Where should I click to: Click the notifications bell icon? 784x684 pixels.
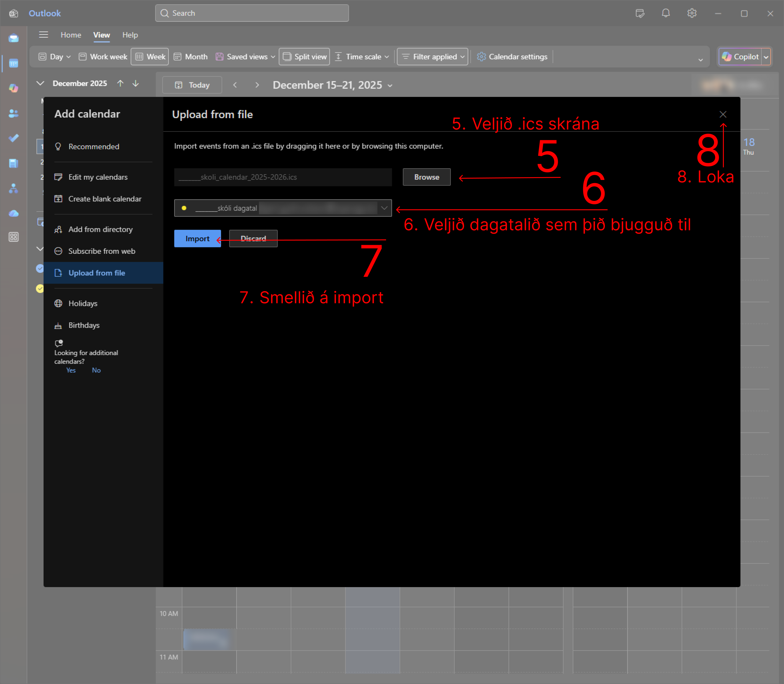(665, 13)
